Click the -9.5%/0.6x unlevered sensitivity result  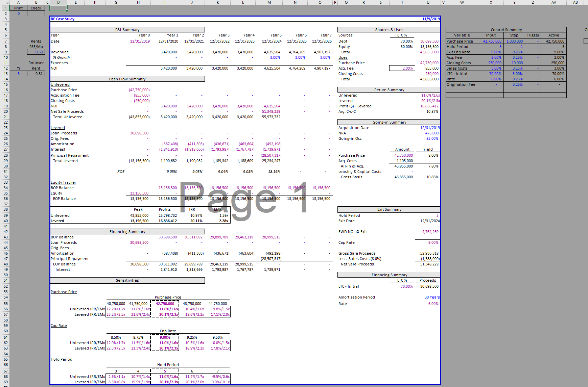pos(220,377)
